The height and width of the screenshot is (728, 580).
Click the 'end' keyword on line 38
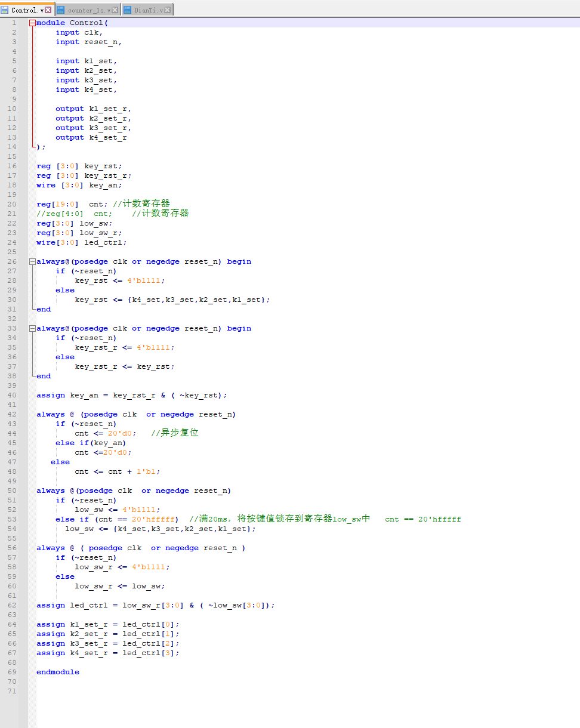click(x=44, y=376)
